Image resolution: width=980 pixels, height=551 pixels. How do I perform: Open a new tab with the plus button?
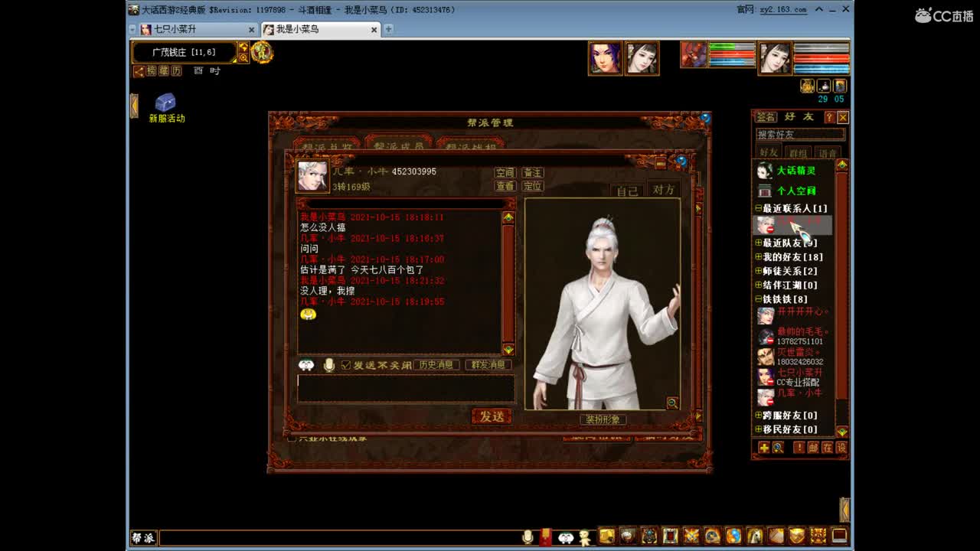point(389,29)
